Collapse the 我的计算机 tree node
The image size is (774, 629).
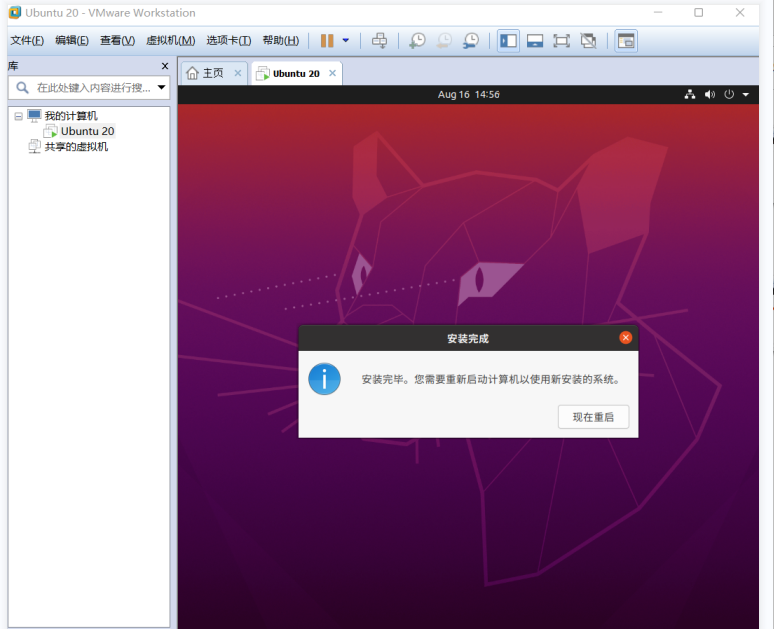(x=18, y=117)
